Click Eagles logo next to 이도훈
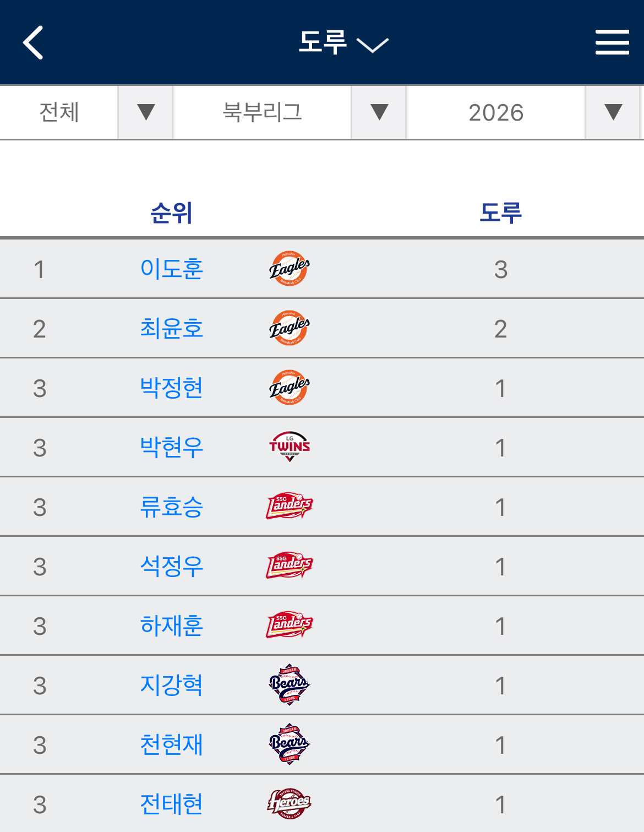This screenshot has width=644, height=832. pos(290,269)
